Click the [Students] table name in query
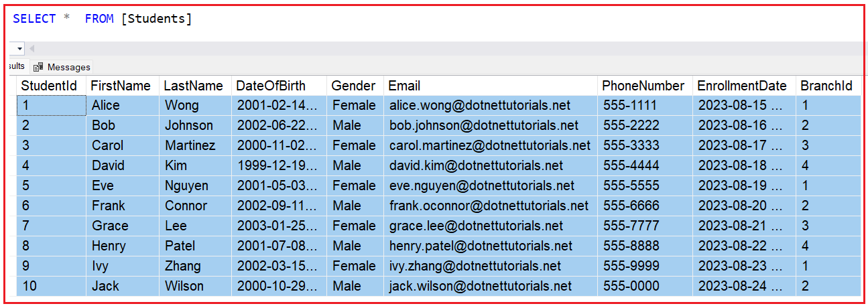868x306 pixels. (x=156, y=19)
